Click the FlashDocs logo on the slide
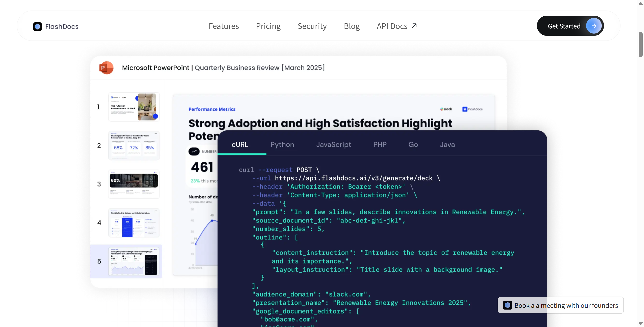 (x=472, y=109)
